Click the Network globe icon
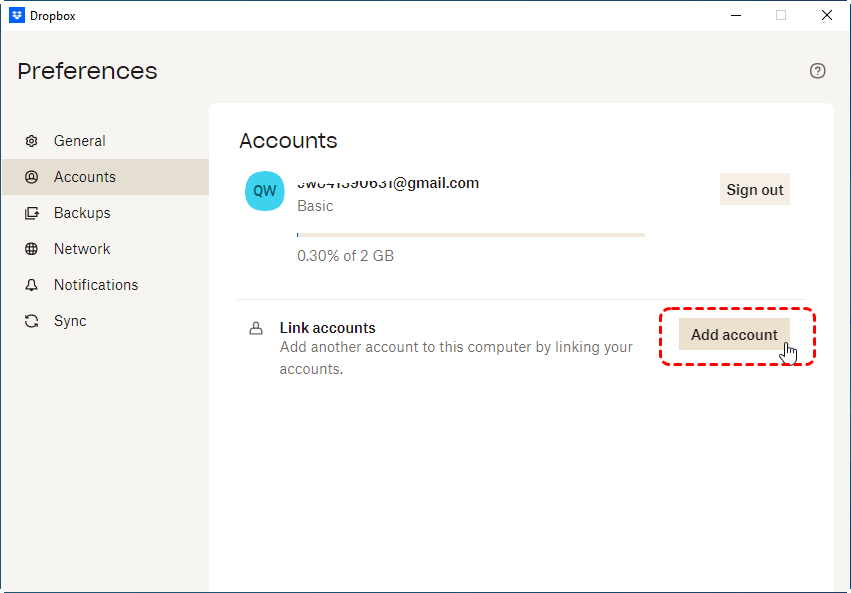 31,249
